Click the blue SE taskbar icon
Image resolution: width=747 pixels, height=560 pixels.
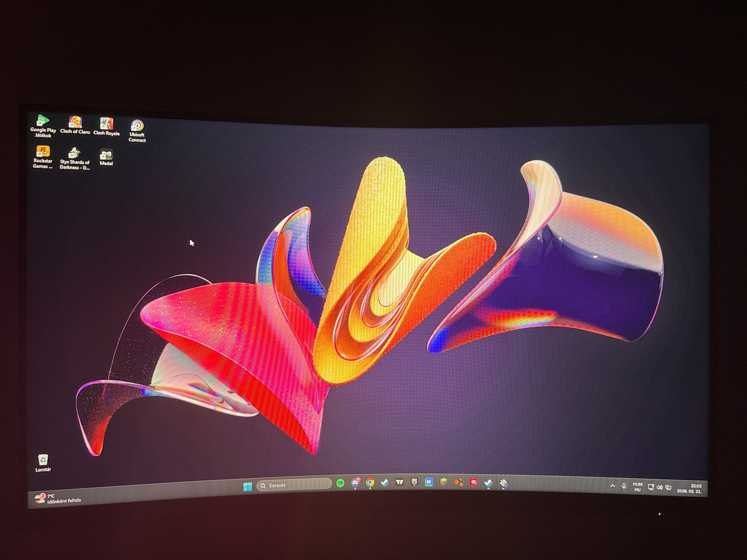(x=429, y=482)
